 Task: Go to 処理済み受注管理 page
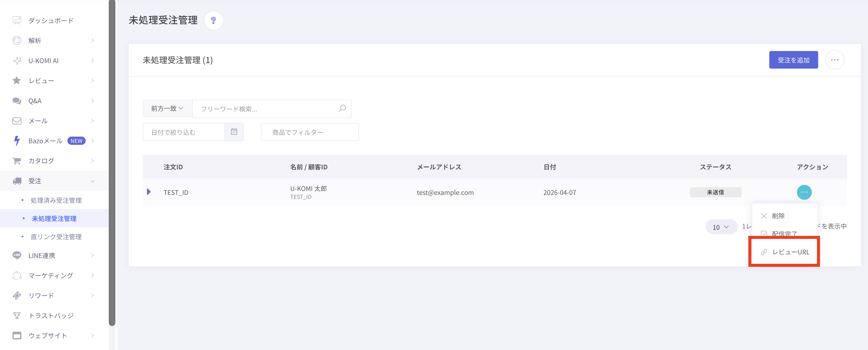click(x=56, y=200)
